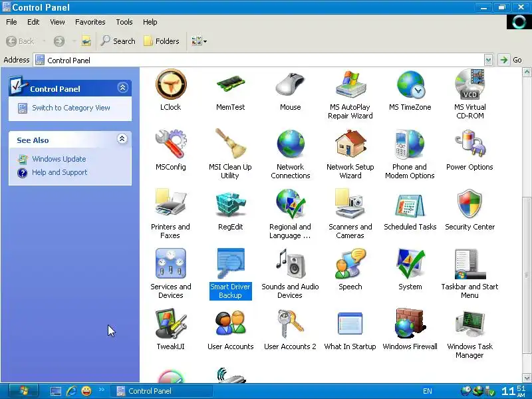The height and width of the screenshot is (399, 532).
Task: Toggle the Folders toolbar button
Action: [162, 41]
